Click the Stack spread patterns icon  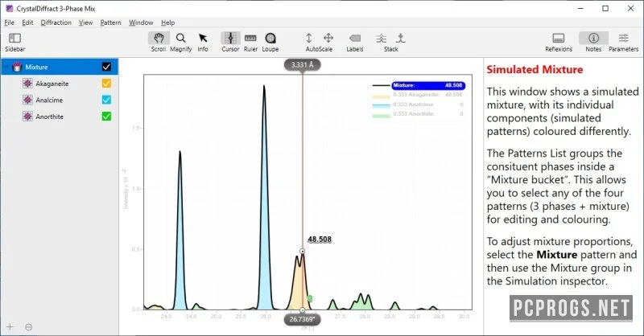click(x=381, y=38)
